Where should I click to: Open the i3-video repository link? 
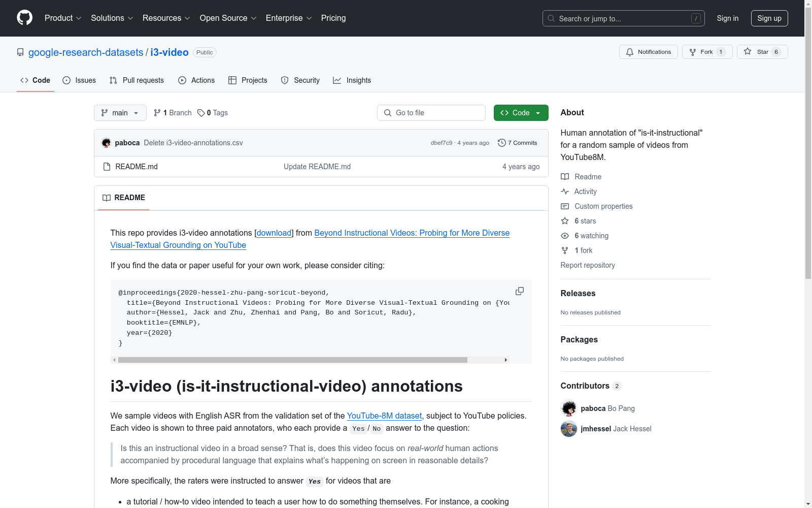170,52
